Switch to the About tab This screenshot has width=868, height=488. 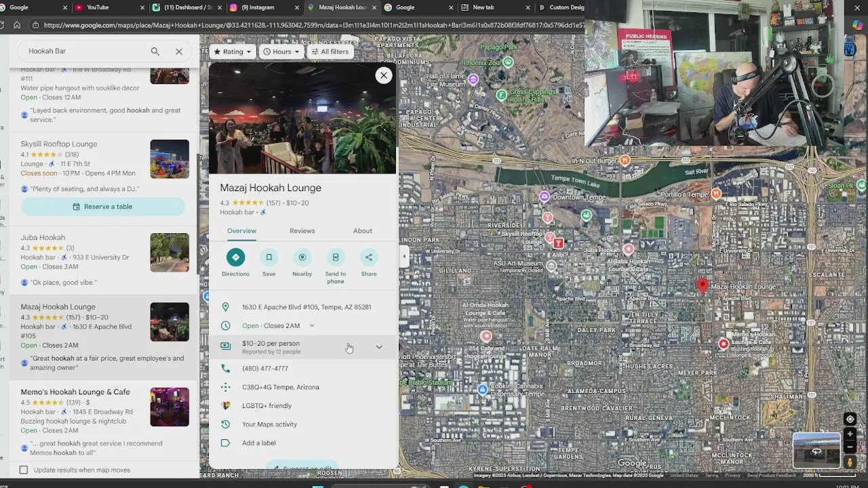click(363, 231)
